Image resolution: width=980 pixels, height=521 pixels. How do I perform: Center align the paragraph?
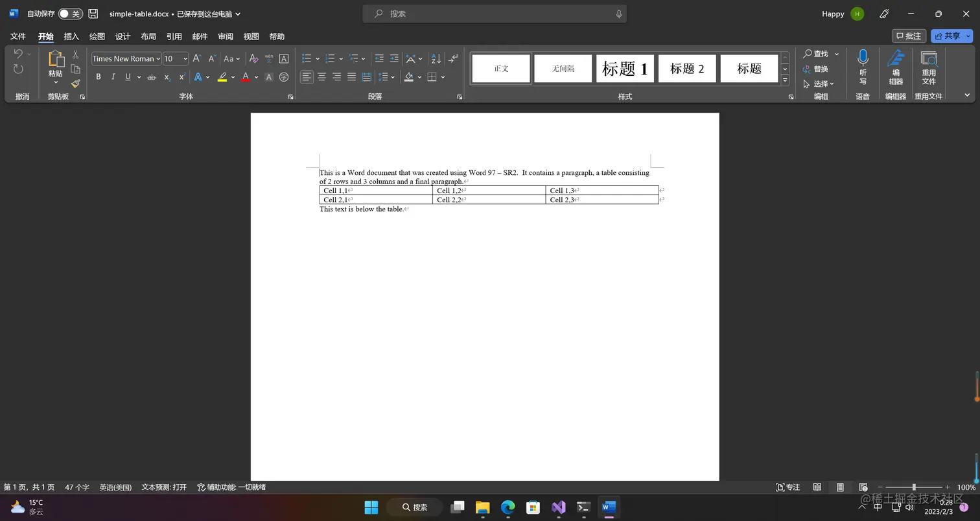pos(321,77)
